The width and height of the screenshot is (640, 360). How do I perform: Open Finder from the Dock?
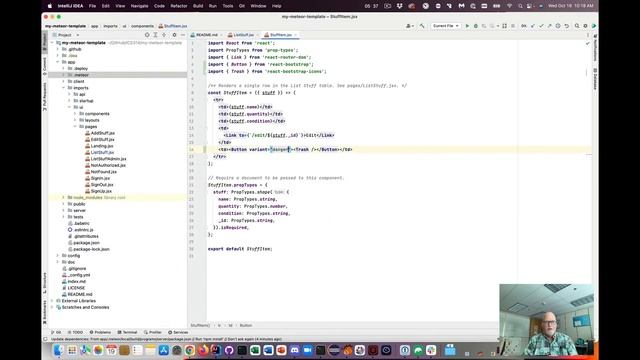59,350
